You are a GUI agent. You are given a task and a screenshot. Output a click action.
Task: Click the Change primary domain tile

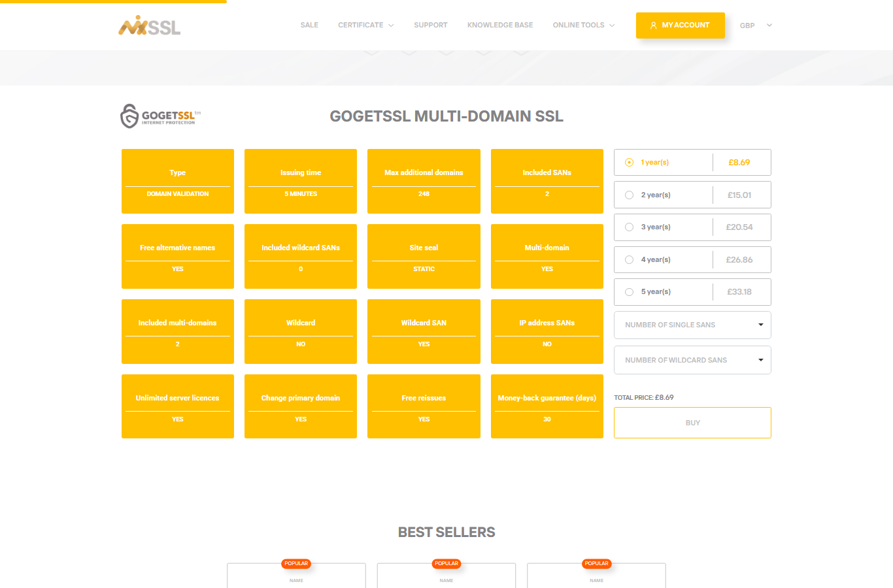pos(301,406)
